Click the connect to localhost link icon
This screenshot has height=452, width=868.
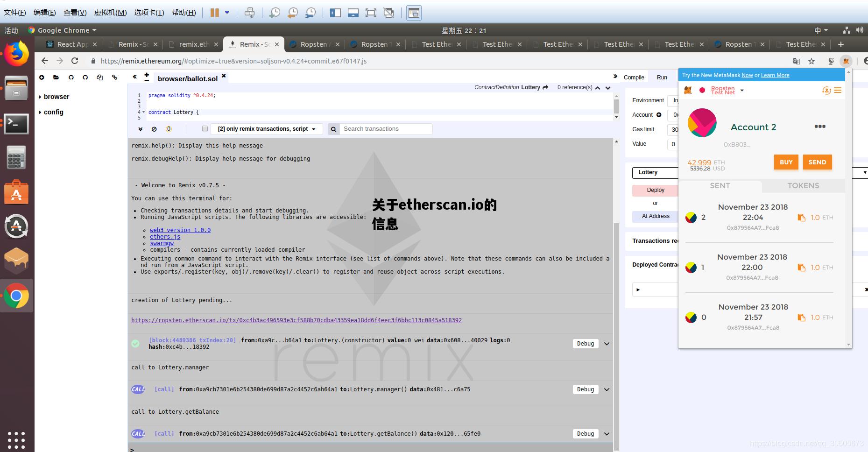[114, 78]
